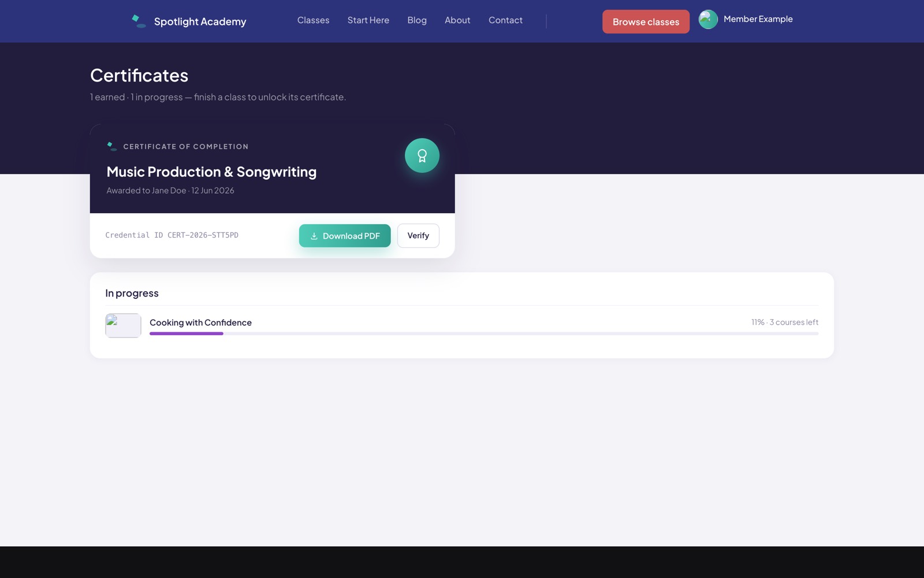Verify the certificate credential
Screen dimensions: 924x578
pos(418,236)
